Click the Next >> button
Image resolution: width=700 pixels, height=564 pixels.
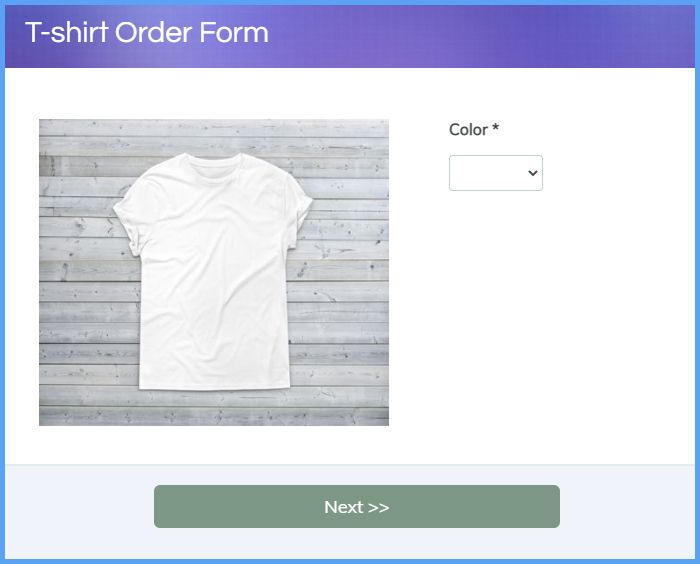coord(357,506)
